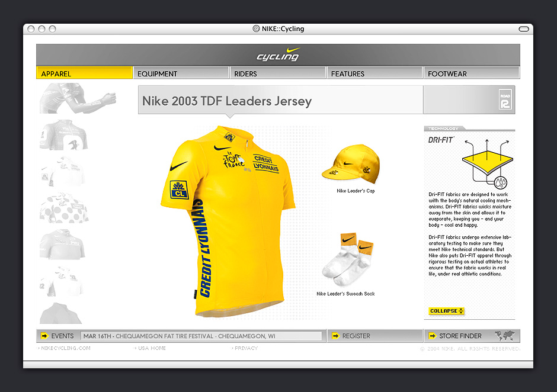This screenshot has height=392, width=557.
Task: Select the polka dot jersey thumbnail
Action: (x=63, y=208)
